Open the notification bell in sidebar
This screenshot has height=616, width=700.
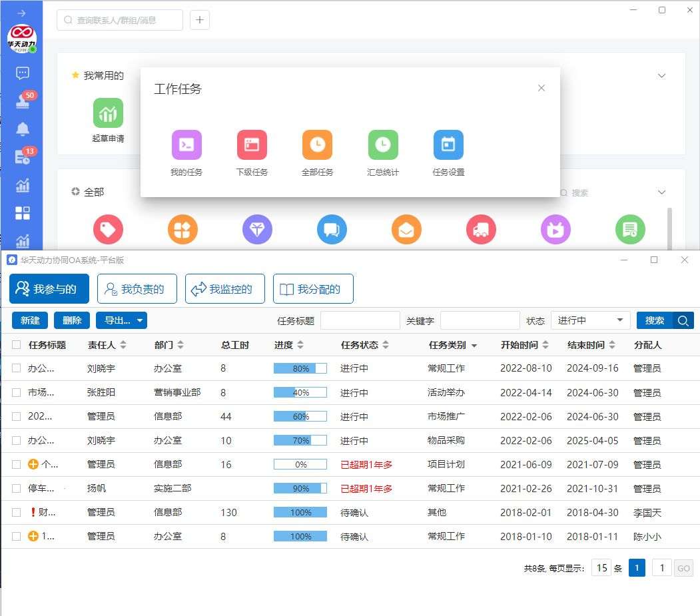(23, 129)
